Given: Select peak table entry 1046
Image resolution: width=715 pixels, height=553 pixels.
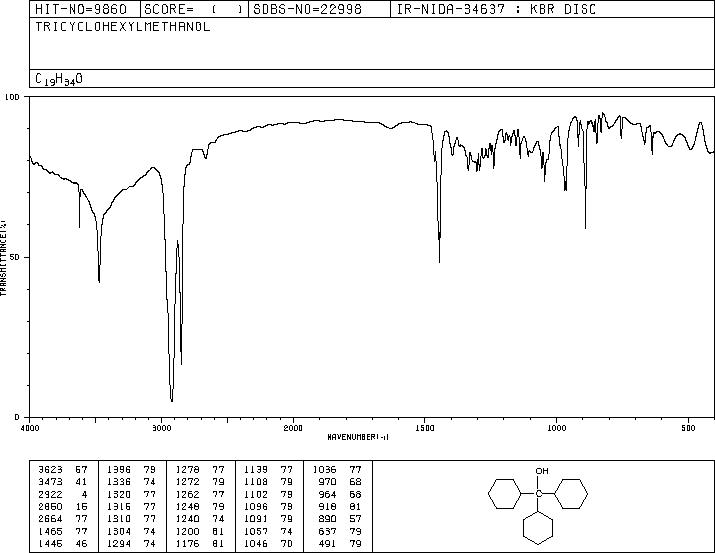Looking at the screenshot, I should 269,544.
